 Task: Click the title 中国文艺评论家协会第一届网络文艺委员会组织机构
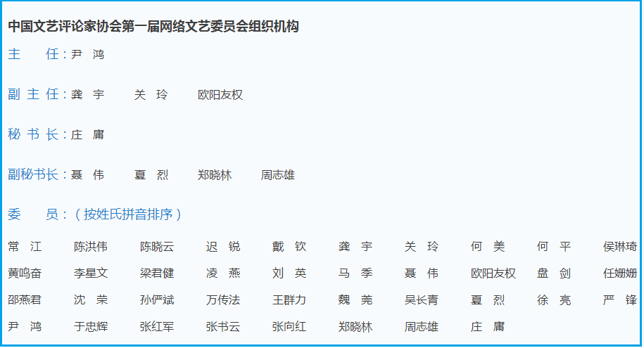pyautogui.click(x=153, y=27)
